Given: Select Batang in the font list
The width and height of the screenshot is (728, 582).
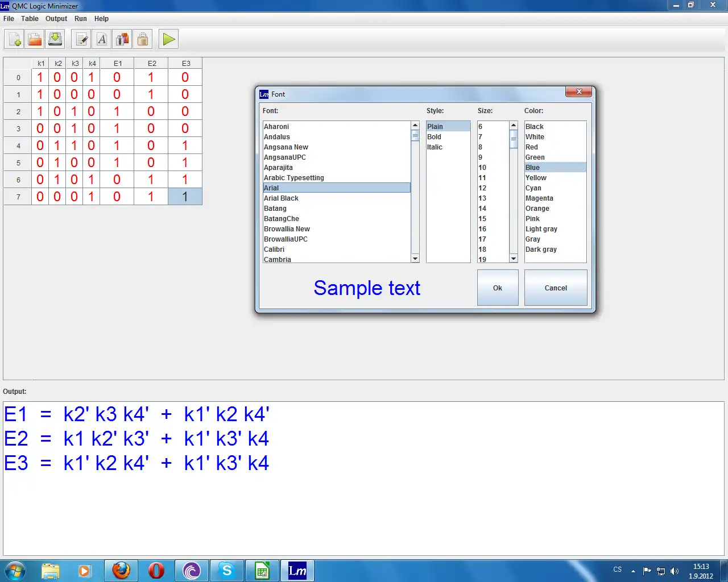Looking at the screenshot, I should coord(337,209).
